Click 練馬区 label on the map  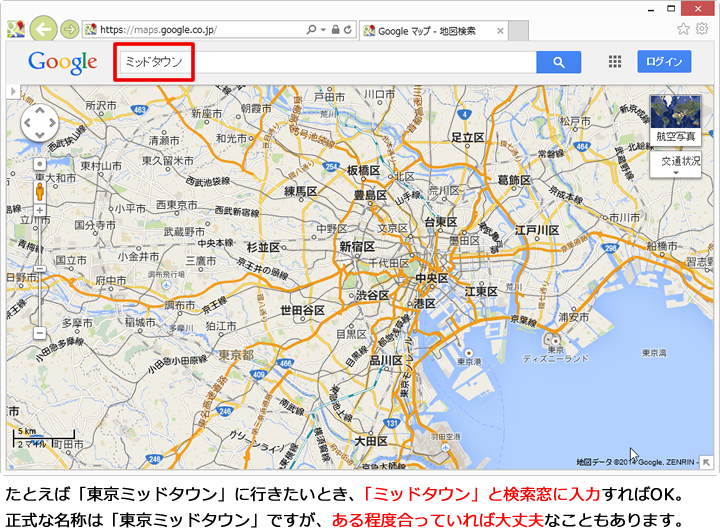pos(301,191)
